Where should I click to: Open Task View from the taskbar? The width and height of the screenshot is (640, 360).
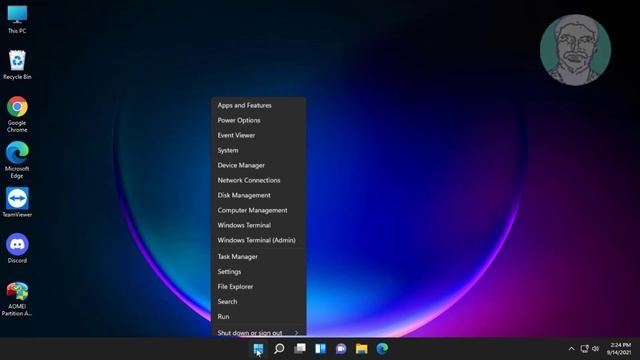(300, 349)
